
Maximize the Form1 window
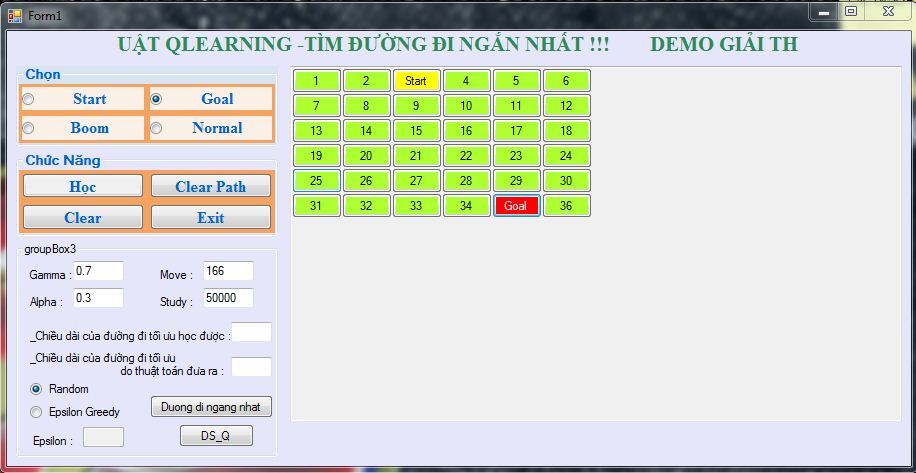pos(852,11)
